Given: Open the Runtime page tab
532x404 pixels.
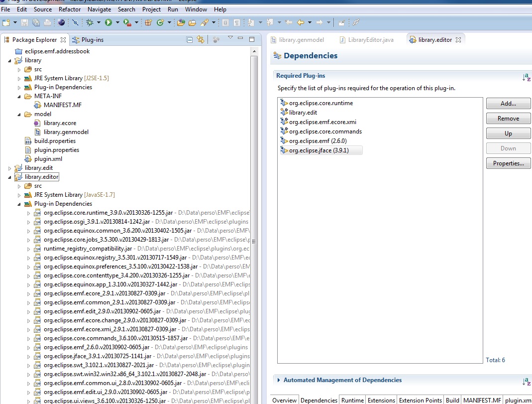Looking at the screenshot, I should click(352, 401).
